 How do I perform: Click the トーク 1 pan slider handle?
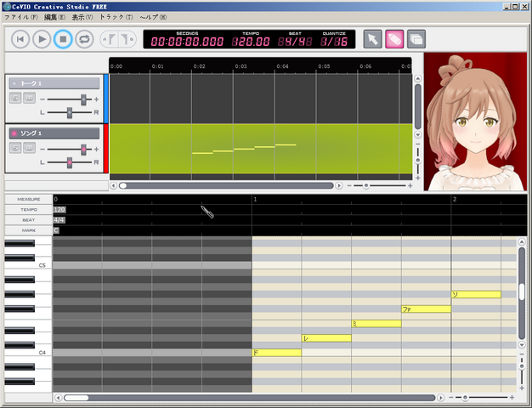tap(70, 112)
